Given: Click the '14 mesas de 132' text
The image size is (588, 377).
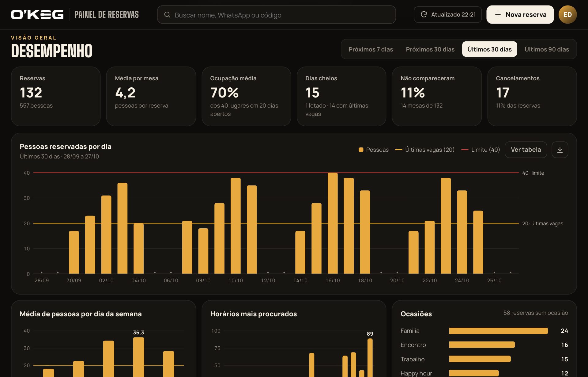Looking at the screenshot, I should coord(421,105).
